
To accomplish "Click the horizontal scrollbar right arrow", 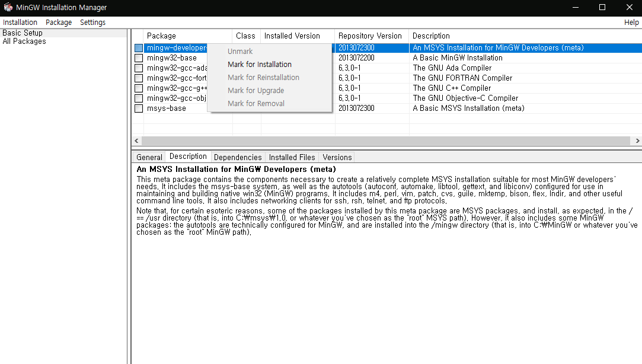I will 637,141.
